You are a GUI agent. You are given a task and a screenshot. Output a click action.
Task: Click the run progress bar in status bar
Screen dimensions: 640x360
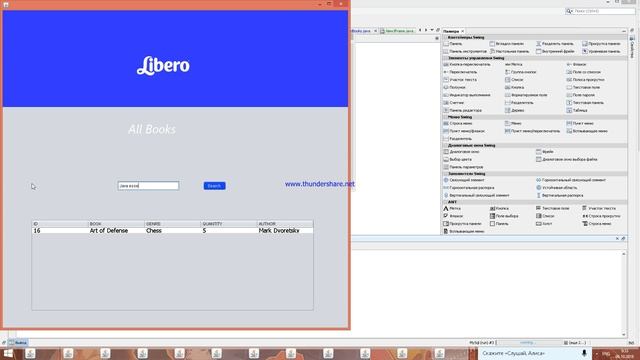coord(529,343)
